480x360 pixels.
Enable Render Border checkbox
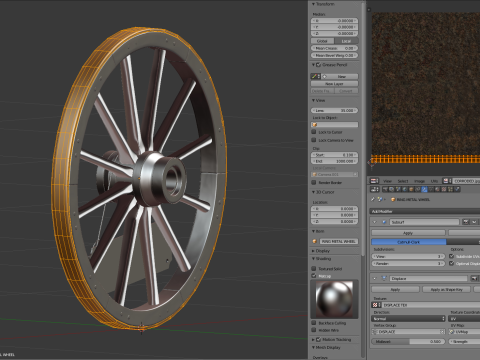tap(314, 182)
